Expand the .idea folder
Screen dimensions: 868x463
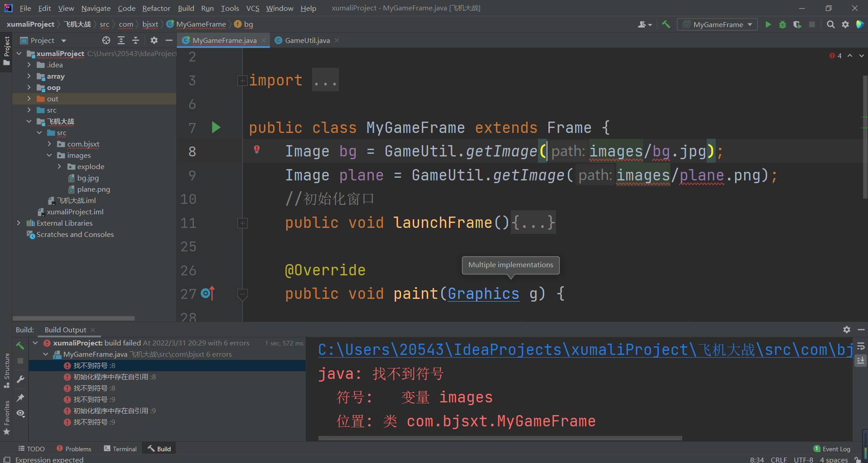point(29,65)
